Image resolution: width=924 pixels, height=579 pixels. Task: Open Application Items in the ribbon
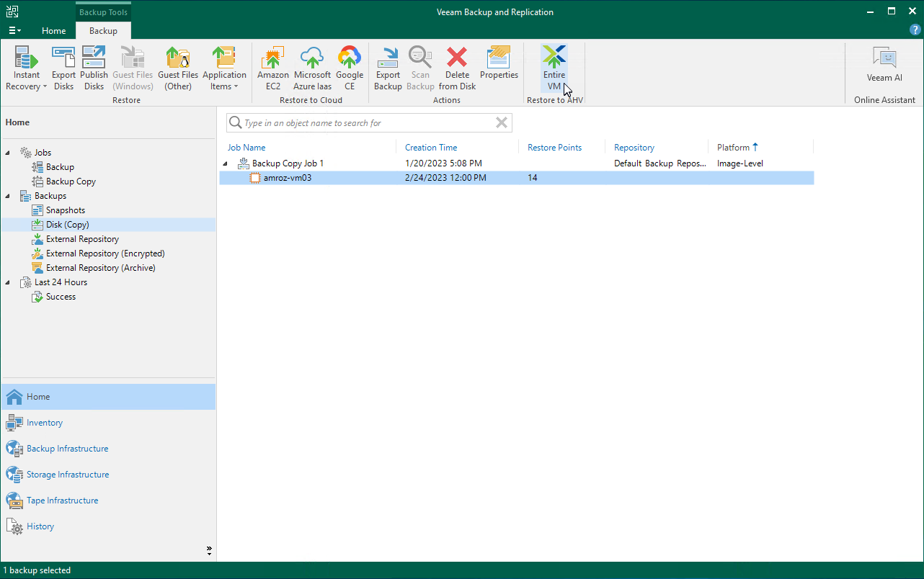tap(224, 68)
